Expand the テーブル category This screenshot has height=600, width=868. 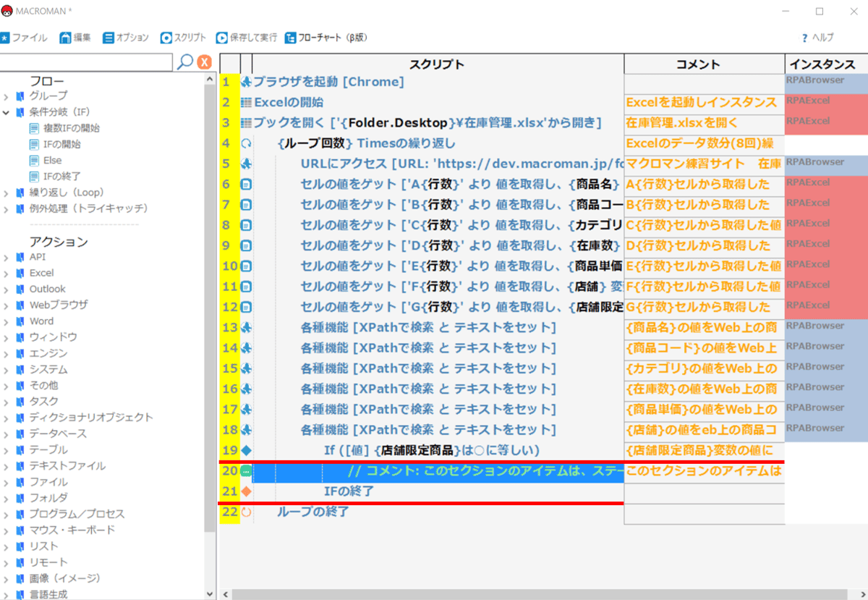[6, 449]
